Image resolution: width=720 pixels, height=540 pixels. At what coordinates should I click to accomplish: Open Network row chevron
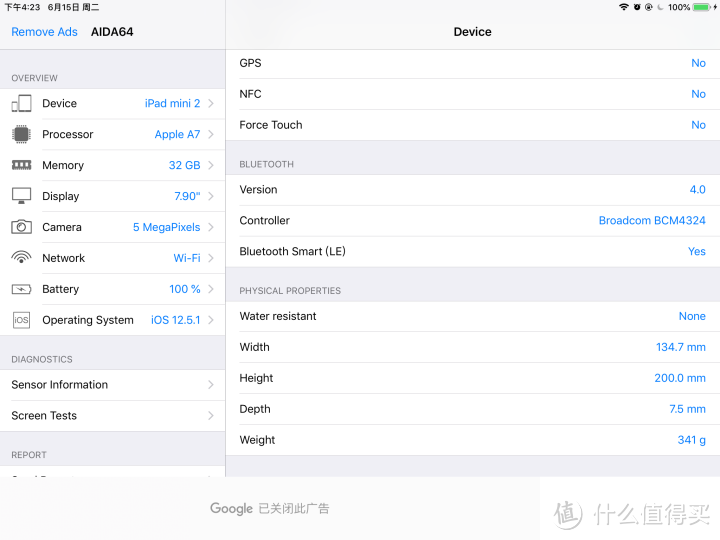pyautogui.click(x=211, y=258)
